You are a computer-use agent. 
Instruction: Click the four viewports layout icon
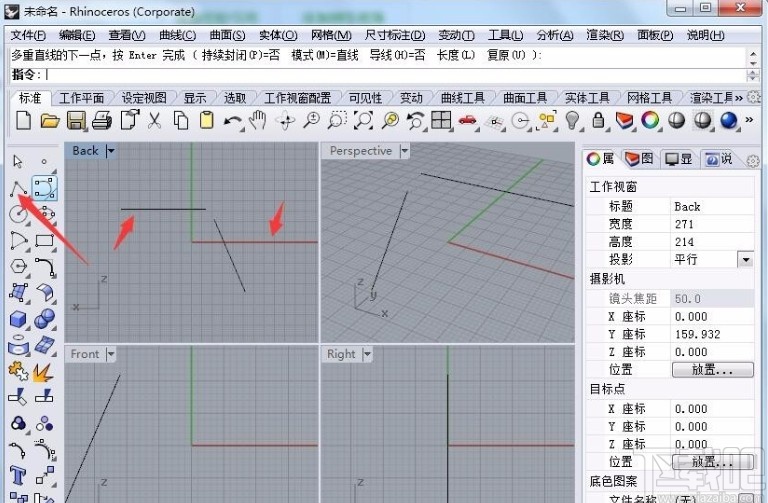coord(441,120)
